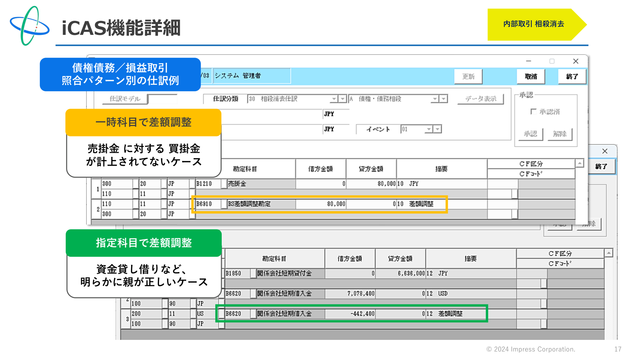Click the システム 管理者 field

click(252, 76)
